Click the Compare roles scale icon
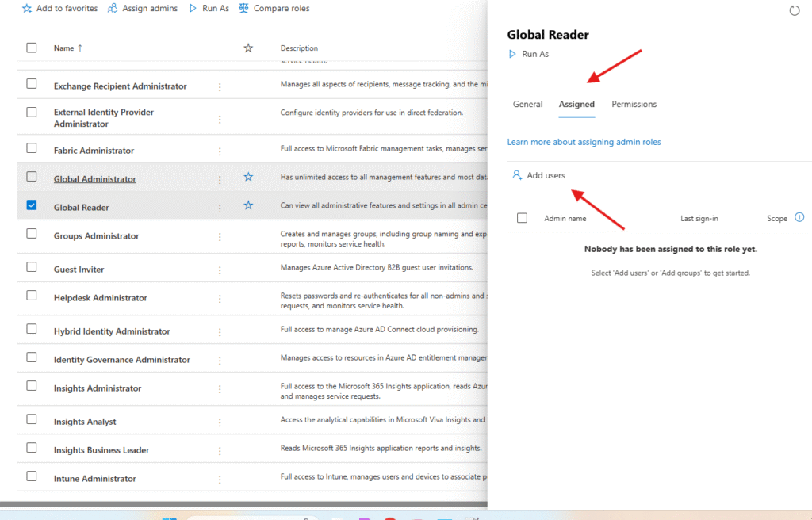Screen dimensions: 812x520 [x=243, y=9]
